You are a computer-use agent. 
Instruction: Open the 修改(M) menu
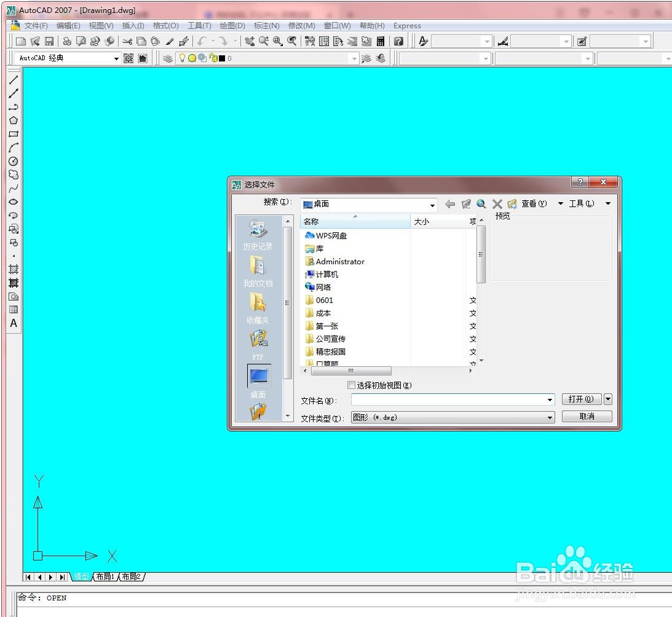coord(302,26)
